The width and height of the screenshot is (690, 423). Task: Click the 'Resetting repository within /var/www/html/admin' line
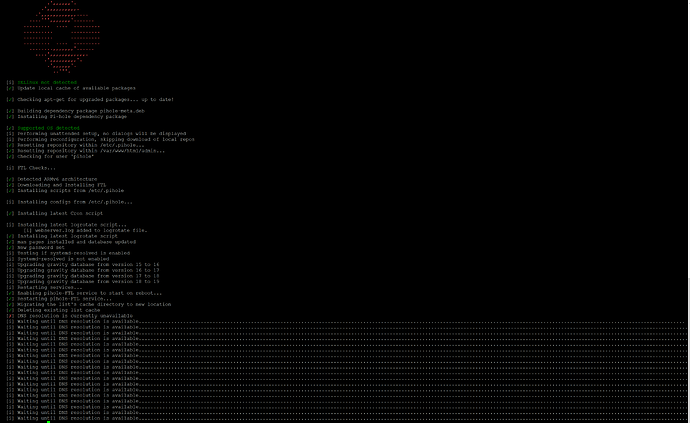91,150
